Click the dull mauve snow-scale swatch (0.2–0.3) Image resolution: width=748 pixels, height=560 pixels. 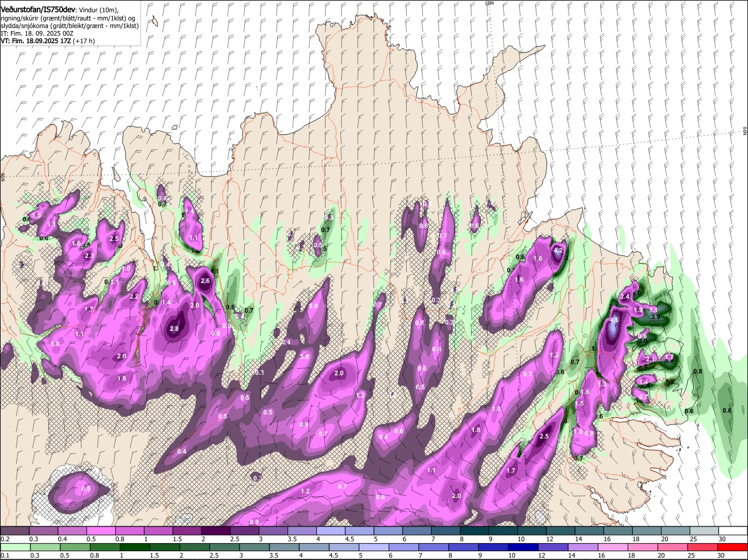(15, 530)
